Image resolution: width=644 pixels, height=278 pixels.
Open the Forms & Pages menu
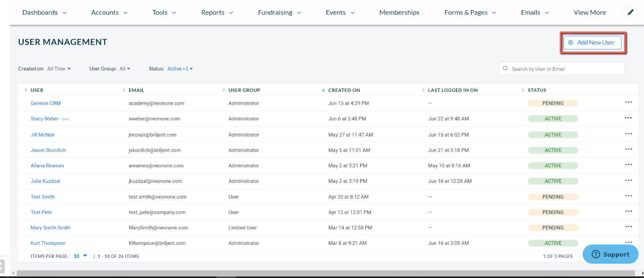point(470,13)
